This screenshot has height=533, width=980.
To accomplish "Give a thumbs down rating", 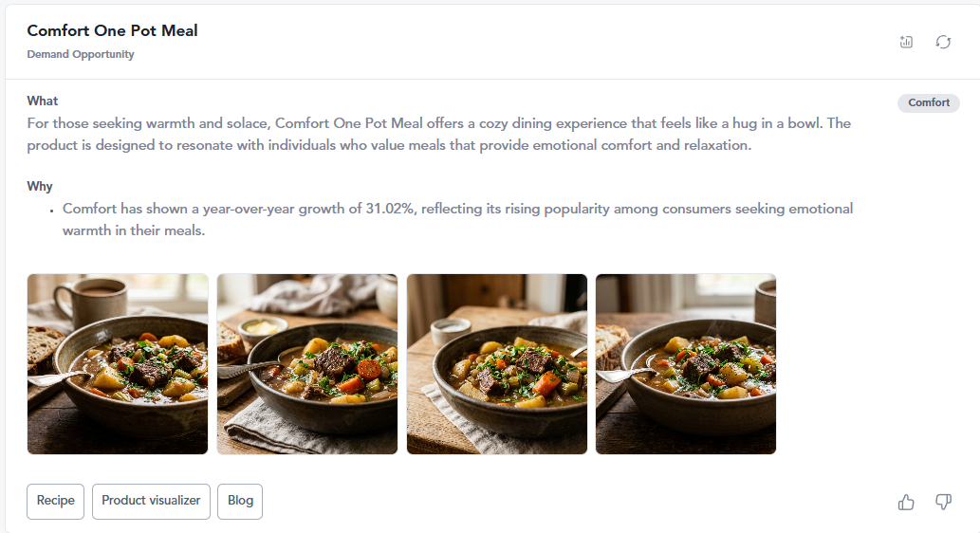I will pos(943,502).
